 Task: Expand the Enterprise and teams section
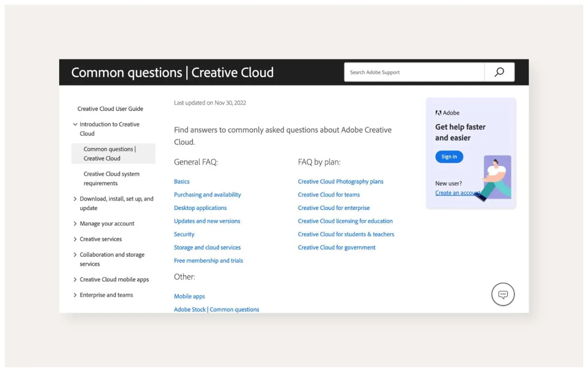click(75, 295)
